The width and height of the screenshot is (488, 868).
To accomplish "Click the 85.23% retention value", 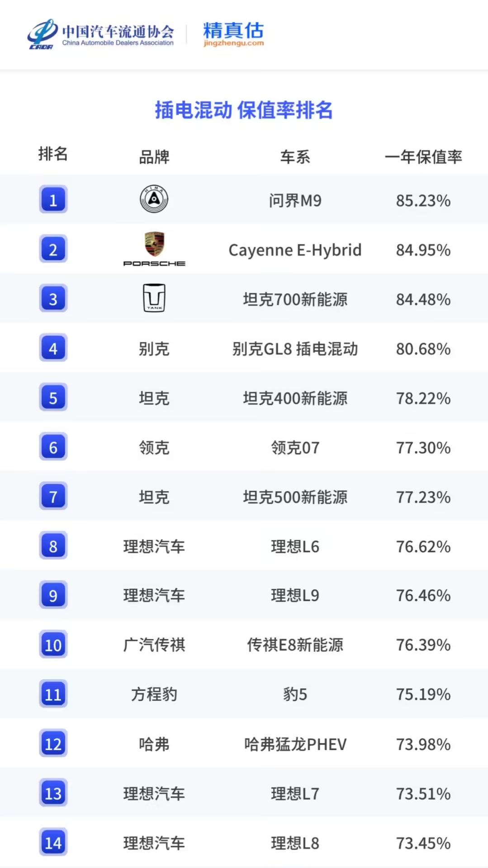I will [423, 200].
